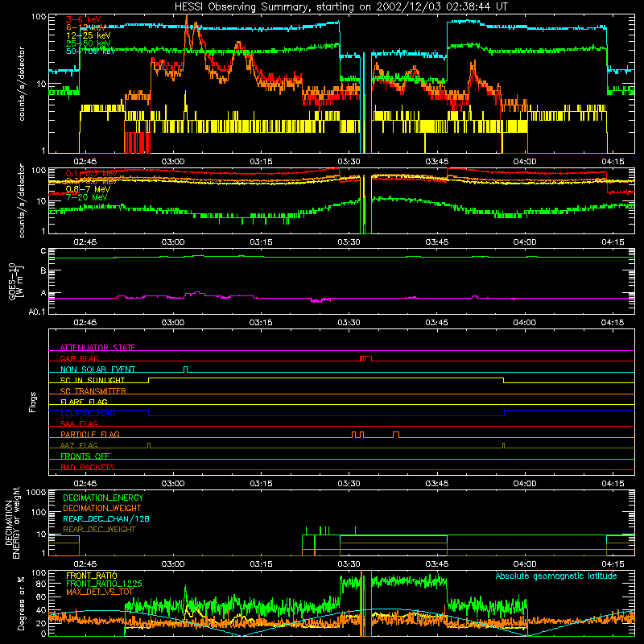Viewport: 644px width, 644px height.
Task: Click 03:00 tick label below top keV panel
Action: click(173, 162)
